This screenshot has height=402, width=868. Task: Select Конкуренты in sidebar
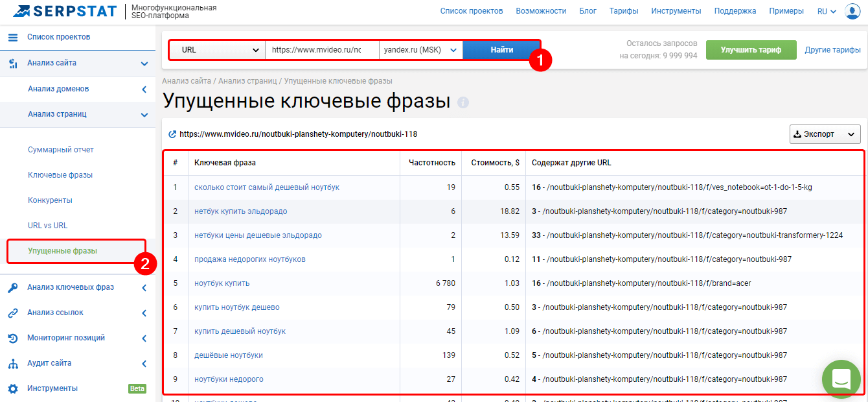tap(50, 200)
